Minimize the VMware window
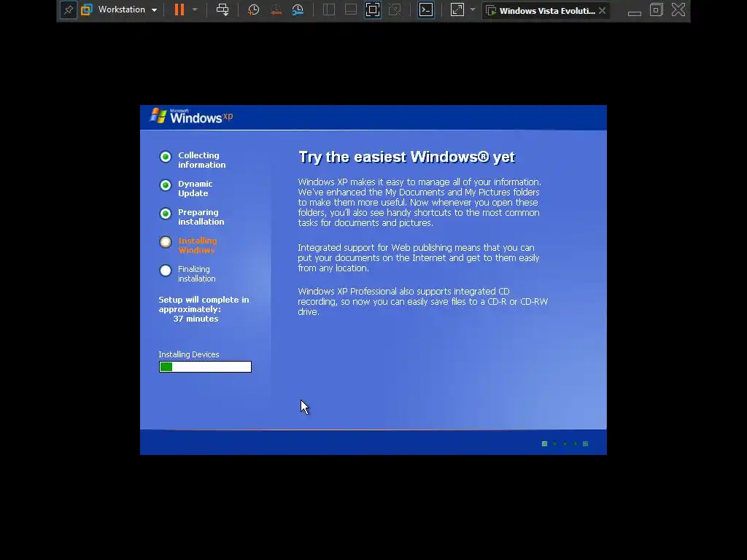 coord(635,13)
